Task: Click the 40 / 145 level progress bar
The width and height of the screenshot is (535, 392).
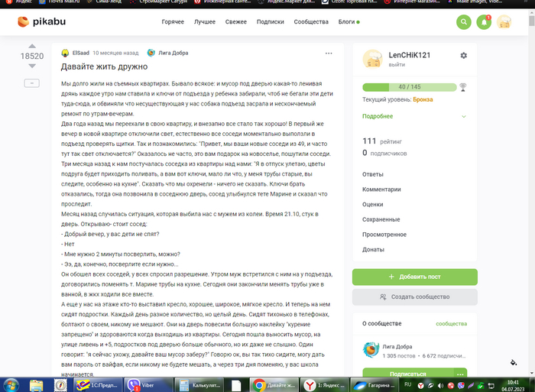Action: (x=410, y=87)
